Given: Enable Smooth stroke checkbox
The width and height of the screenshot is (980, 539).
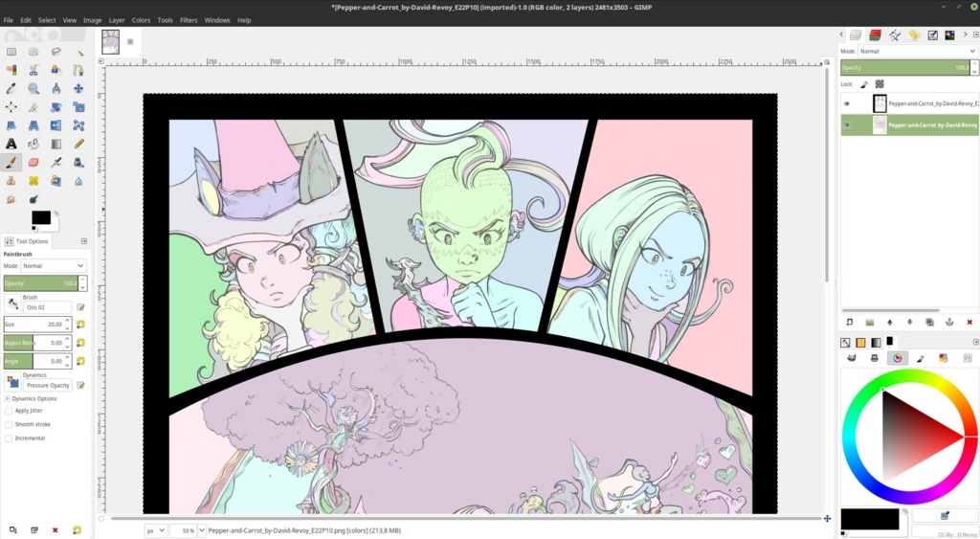Looking at the screenshot, I should [9, 424].
